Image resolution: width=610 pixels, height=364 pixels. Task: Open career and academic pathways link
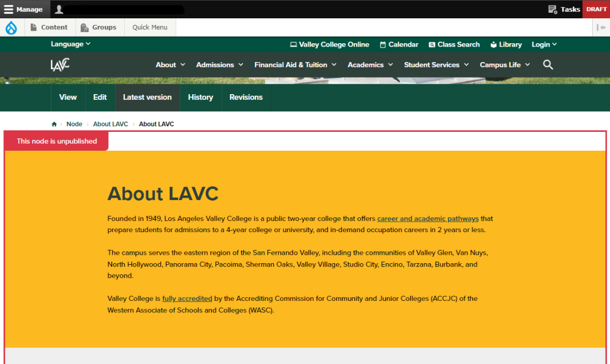428,218
